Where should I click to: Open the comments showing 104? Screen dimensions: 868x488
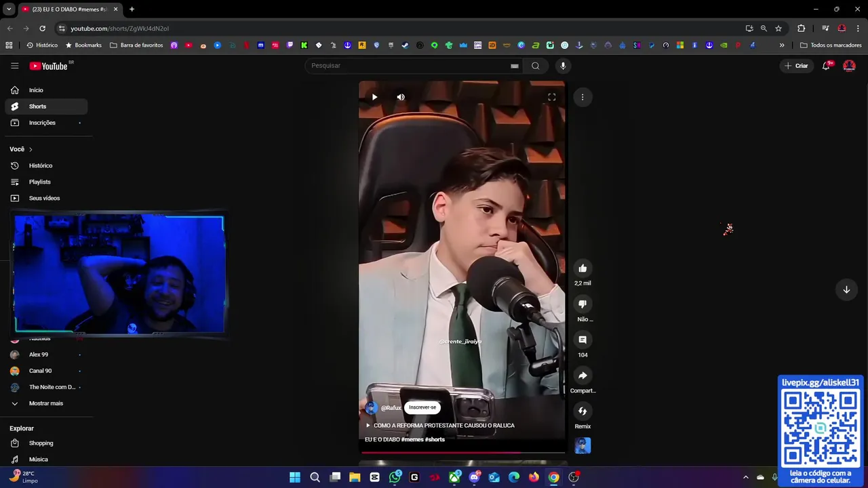coord(583,340)
